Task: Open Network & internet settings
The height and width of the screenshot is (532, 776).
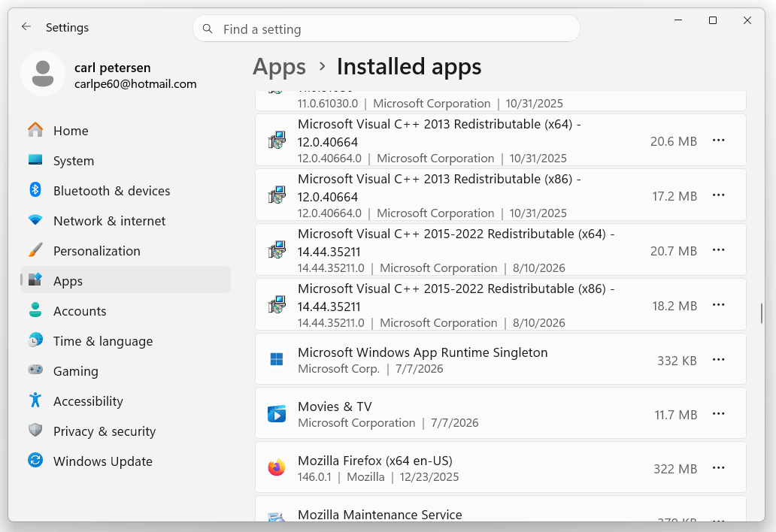Action: coord(126,221)
